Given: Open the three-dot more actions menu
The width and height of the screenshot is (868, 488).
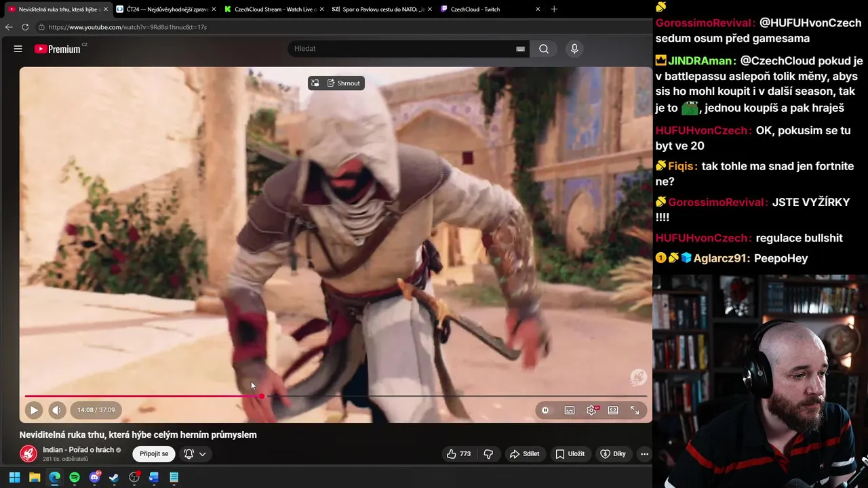Looking at the screenshot, I should pyautogui.click(x=644, y=454).
